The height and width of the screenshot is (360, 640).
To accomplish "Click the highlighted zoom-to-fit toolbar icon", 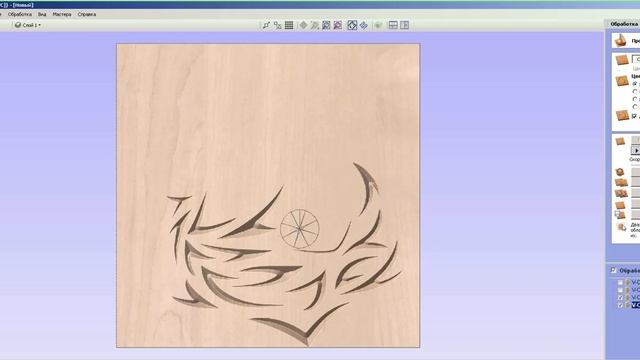I will pos(352,25).
